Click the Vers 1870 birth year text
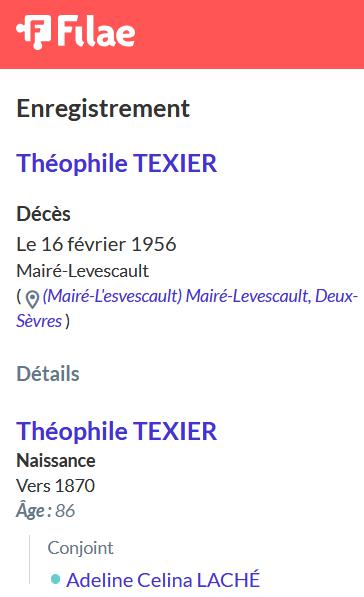The image size is (364, 597). coord(56,485)
